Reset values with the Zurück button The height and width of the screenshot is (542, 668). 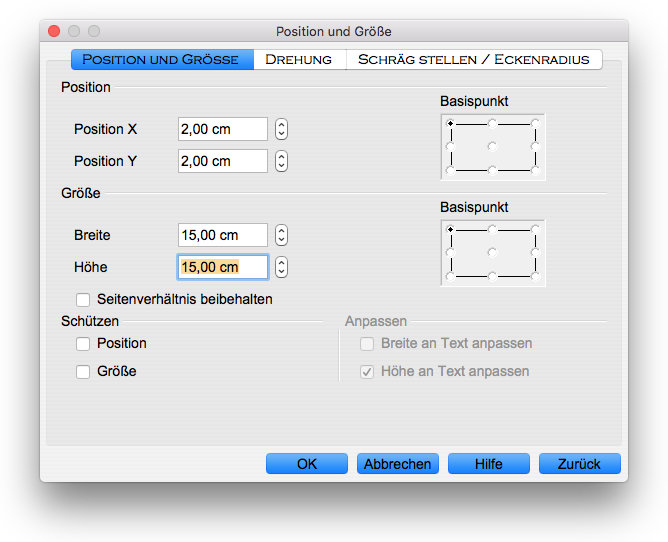tap(579, 464)
